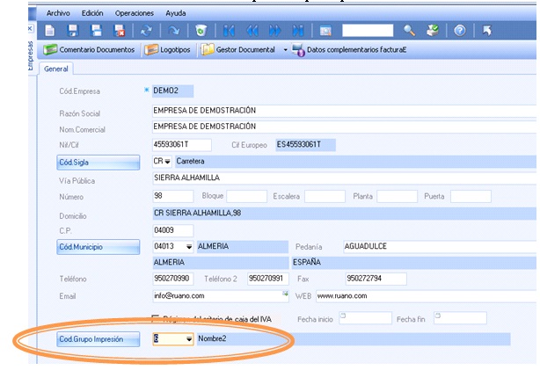Click the new document icon in toolbar
Screen dimensions: 540x392
pyautogui.click(x=49, y=31)
